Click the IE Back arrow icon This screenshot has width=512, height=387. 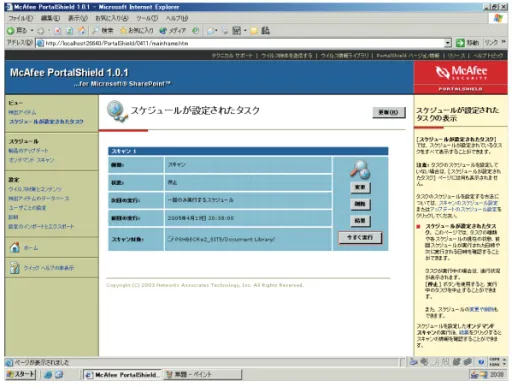tap(11, 31)
